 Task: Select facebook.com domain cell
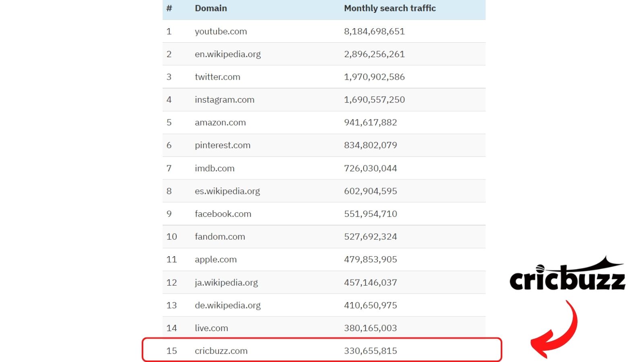click(223, 214)
